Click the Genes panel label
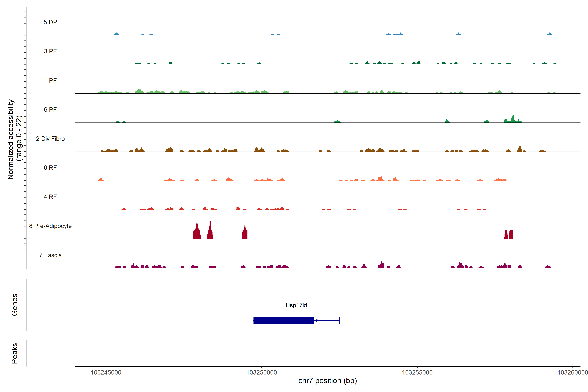This screenshot has width=588, height=392. [x=15, y=304]
